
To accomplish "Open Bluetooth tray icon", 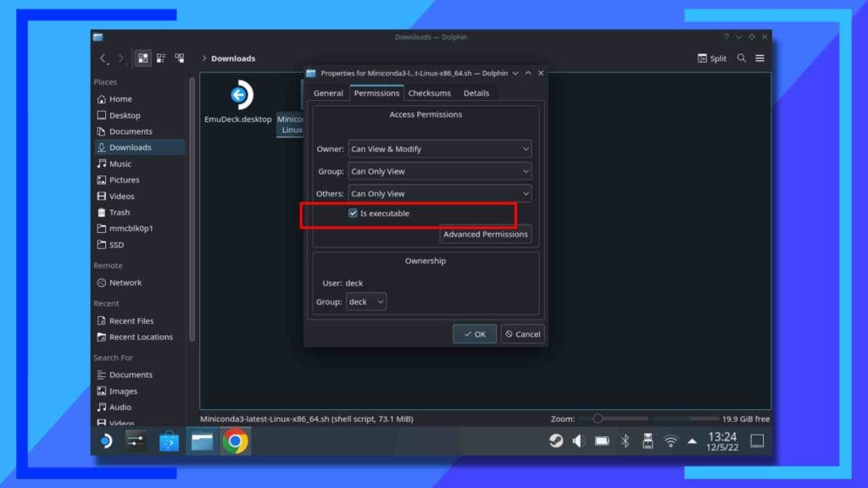I will (625, 441).
